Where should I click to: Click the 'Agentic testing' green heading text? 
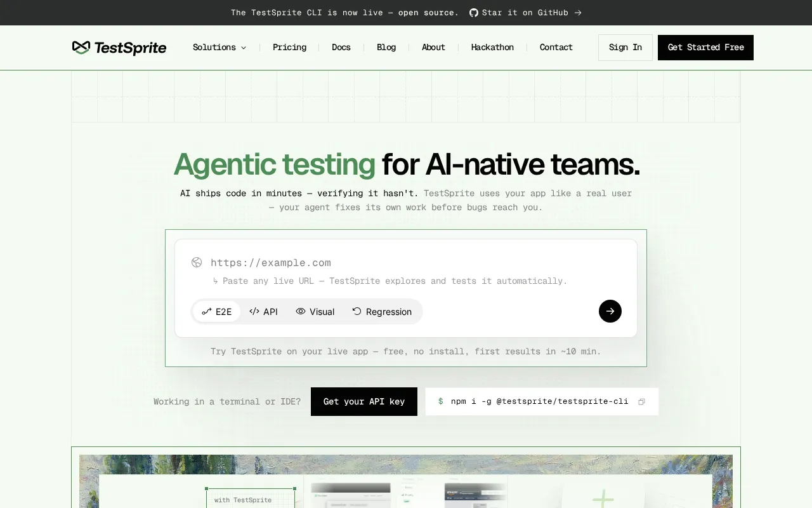[275, 164]
